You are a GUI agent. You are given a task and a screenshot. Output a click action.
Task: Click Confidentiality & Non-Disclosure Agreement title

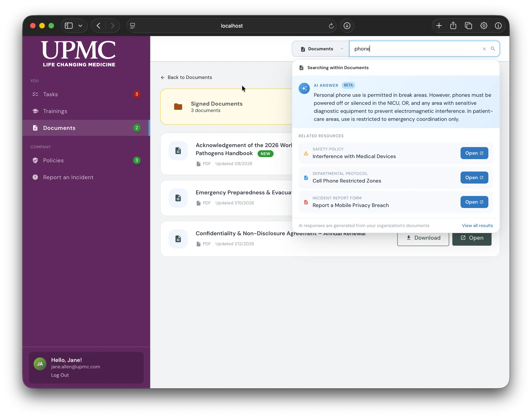[280, 233]
